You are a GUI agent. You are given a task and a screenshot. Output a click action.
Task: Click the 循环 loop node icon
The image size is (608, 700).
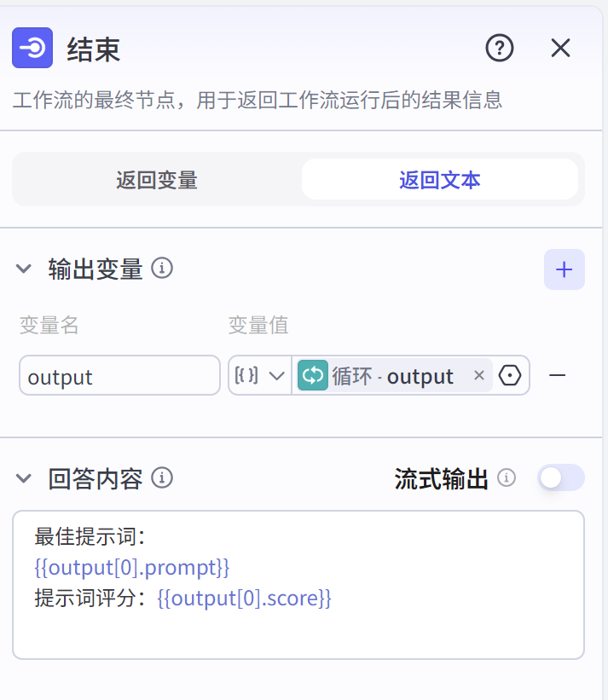[x=313, y=375]
